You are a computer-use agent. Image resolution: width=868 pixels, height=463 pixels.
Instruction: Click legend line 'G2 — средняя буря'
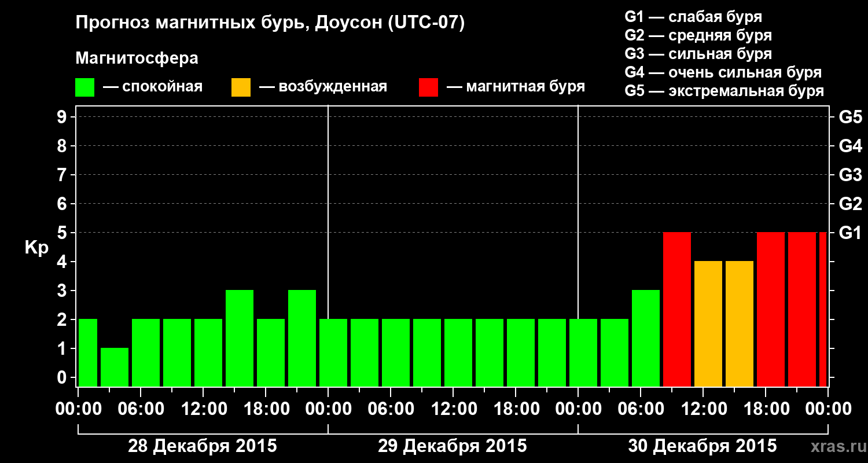point(698,35)
